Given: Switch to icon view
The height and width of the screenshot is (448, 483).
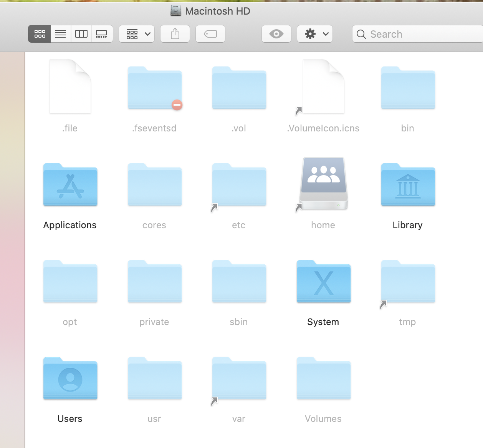Looking at the screenshot, I should point(40,34).
